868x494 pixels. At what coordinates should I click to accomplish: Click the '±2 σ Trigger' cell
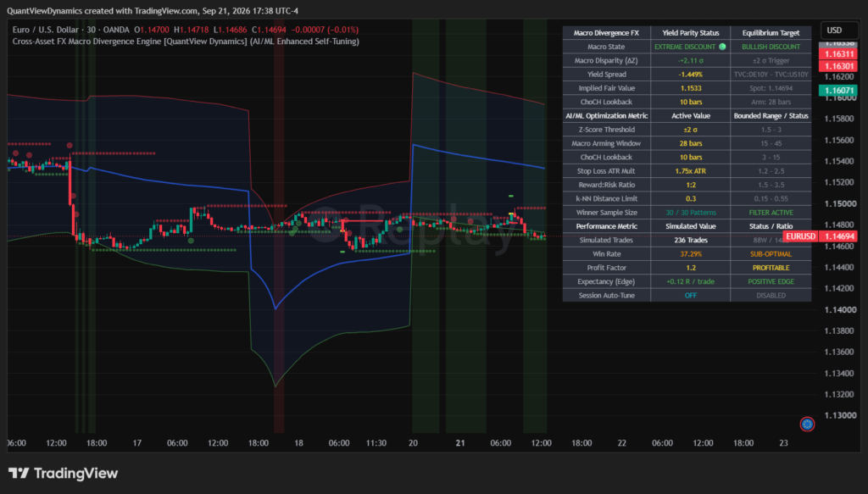click(771, 60)
